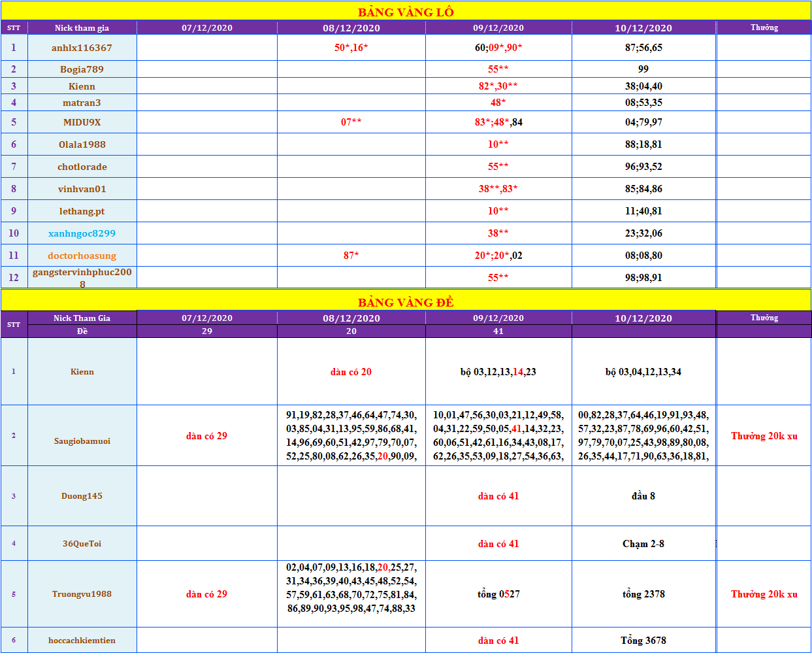
Task: Select the Olala1988 nickname cell
Action: pyautogui.click(x=82, y=144)
